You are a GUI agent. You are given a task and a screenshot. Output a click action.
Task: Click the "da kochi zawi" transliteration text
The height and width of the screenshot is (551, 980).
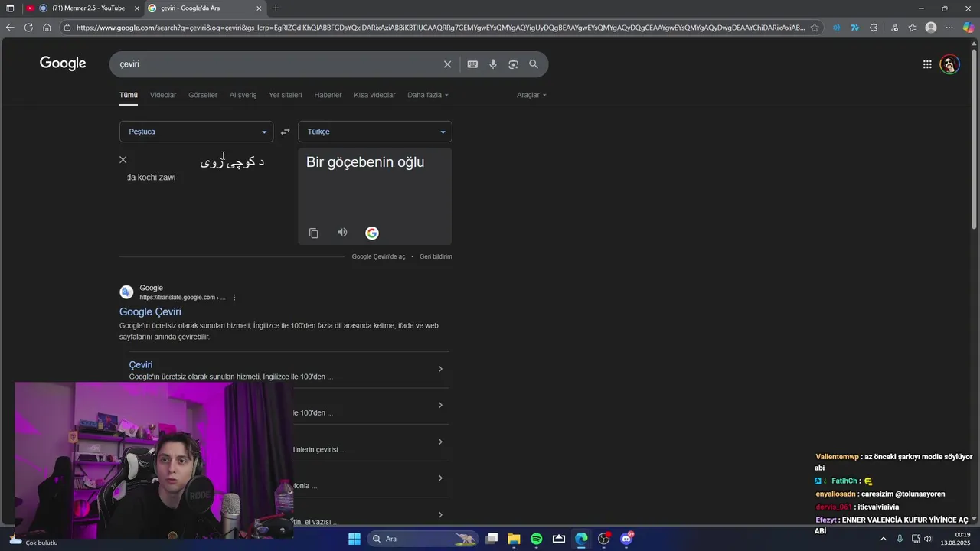152,178
